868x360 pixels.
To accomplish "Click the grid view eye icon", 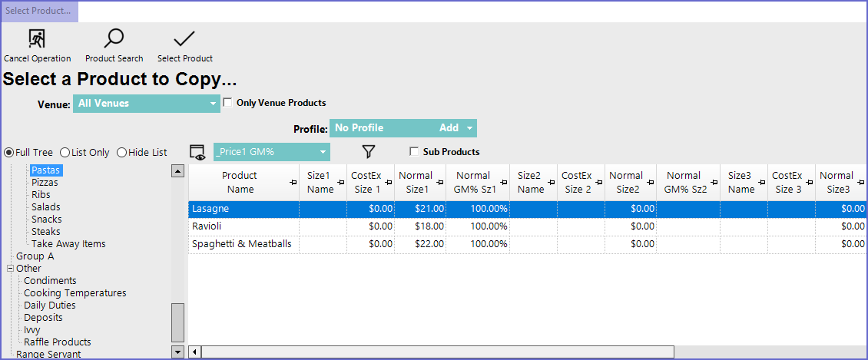I will (198, 152).
